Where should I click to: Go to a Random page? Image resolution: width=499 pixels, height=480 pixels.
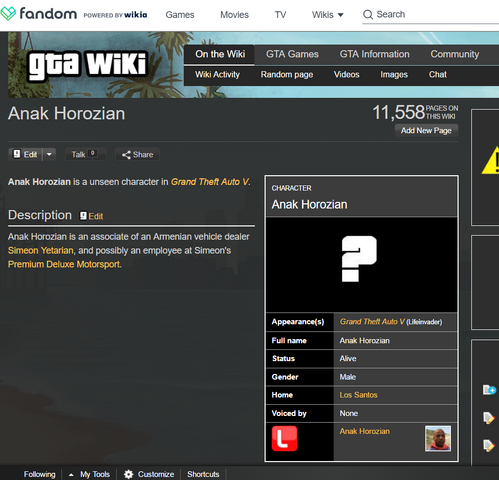pos(287,75)
